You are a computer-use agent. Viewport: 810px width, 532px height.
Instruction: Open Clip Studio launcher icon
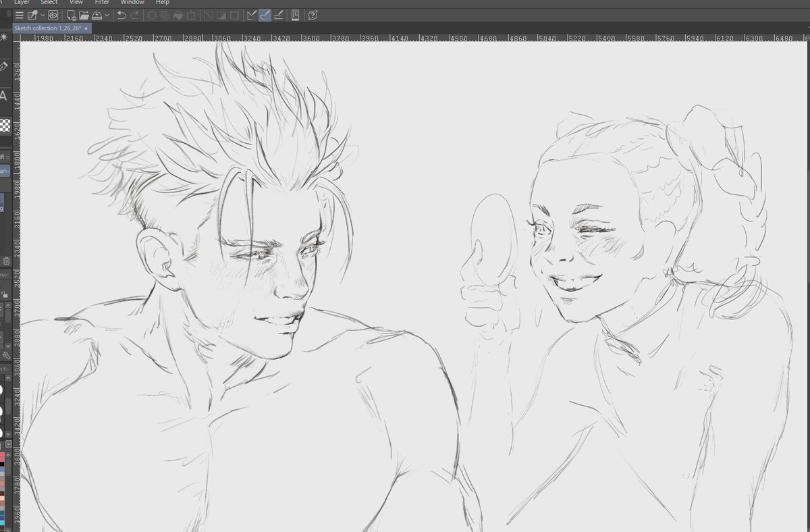[32, 15]
